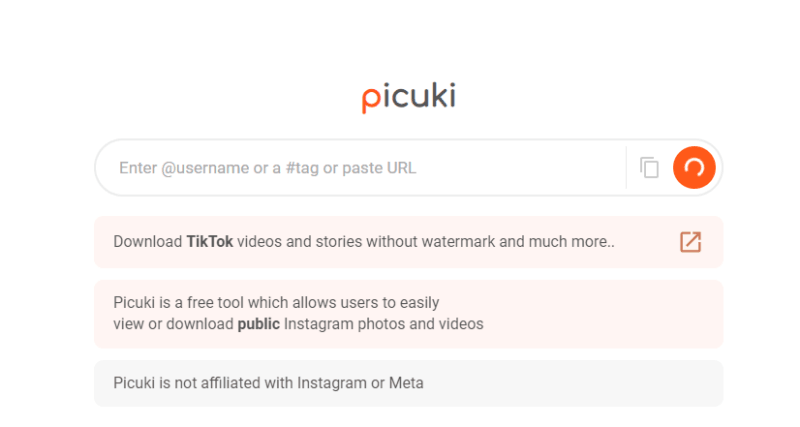This screenshot has width=800, height=427.
Task: Click the "Instagram photos and videos" text
Action: point(384,324)
